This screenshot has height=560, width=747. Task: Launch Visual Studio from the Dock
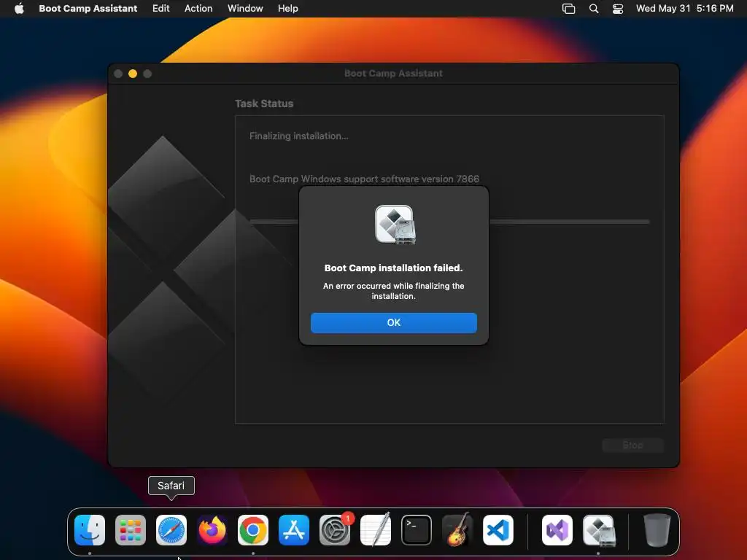click(557, 529)
